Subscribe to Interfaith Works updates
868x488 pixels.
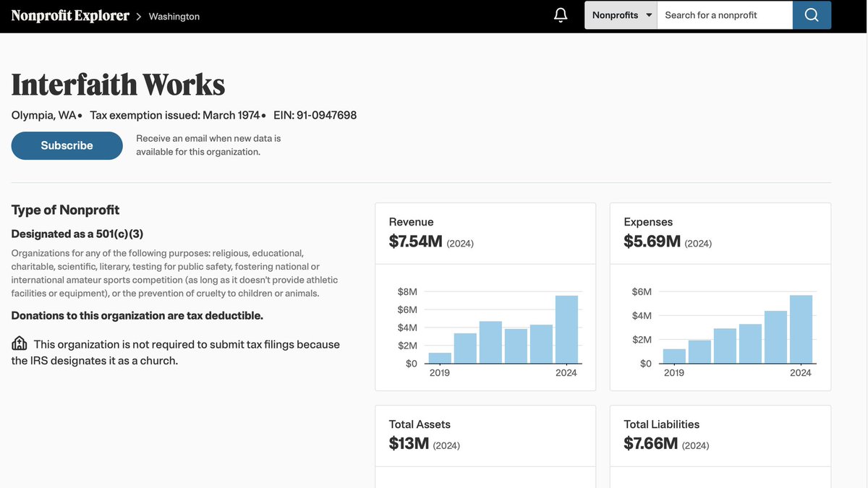67,145
